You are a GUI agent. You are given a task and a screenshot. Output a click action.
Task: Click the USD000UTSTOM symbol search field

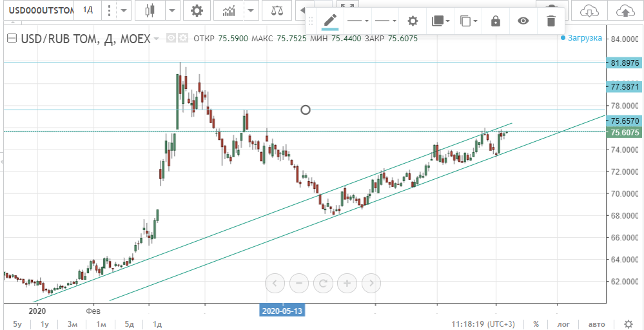(39, 10)
